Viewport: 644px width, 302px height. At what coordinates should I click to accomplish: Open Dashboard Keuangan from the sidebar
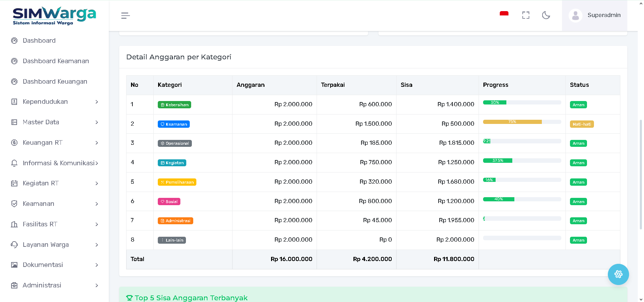click(55, 82)
